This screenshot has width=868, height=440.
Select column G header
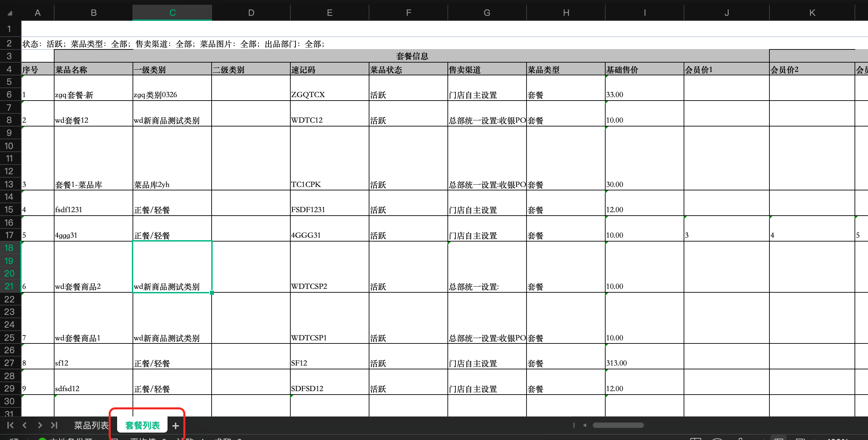(486, 13)
